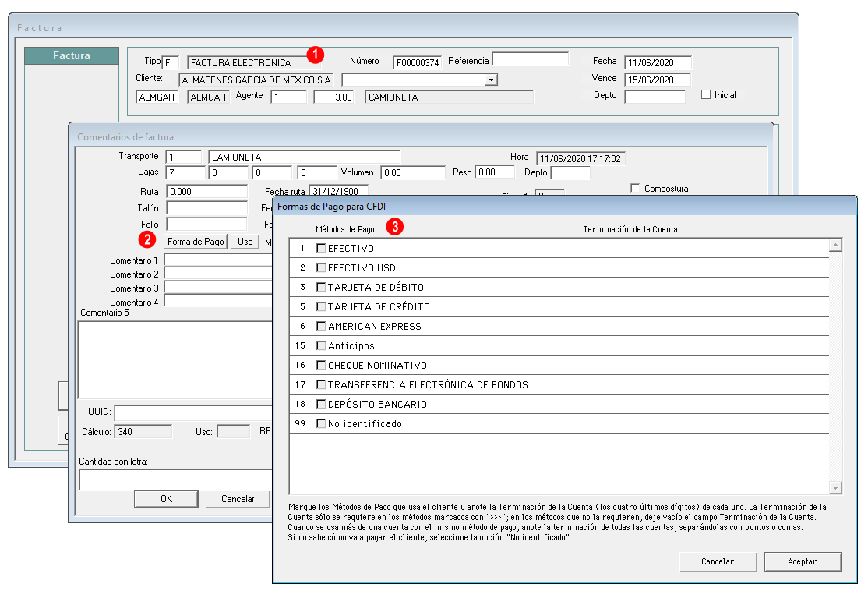Click the Comentario 2 field
Viewport: 868px width, 591px height.
click(x=219, y=274)
